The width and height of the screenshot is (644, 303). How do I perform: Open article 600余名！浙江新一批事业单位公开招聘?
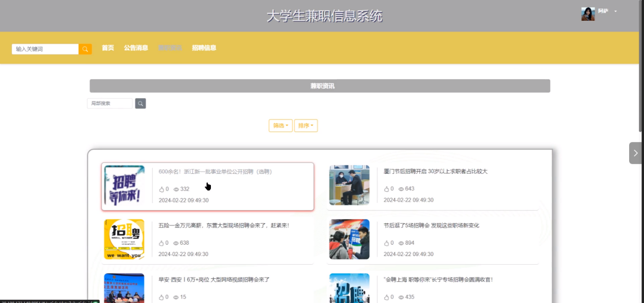click(x=215, y=172)
